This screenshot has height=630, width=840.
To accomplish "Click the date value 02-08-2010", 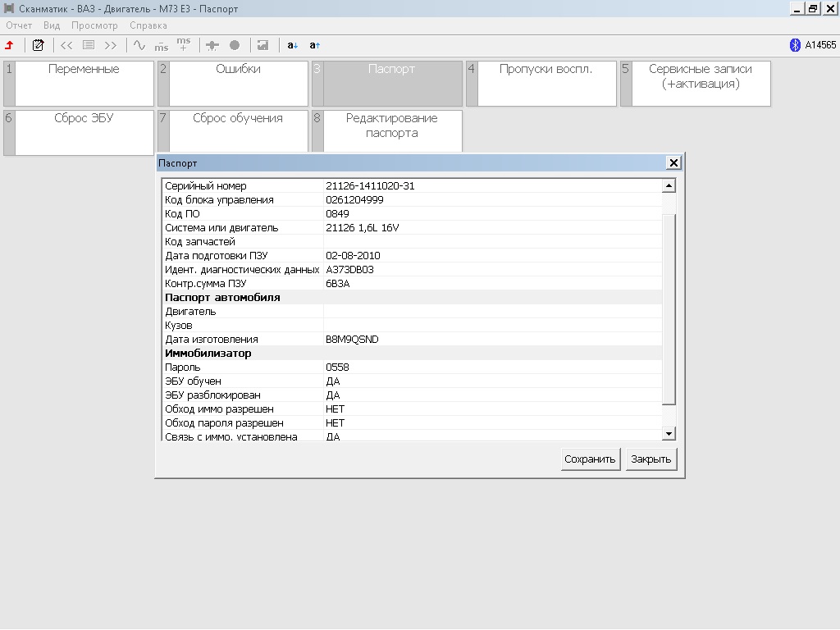I will (353, 256).
